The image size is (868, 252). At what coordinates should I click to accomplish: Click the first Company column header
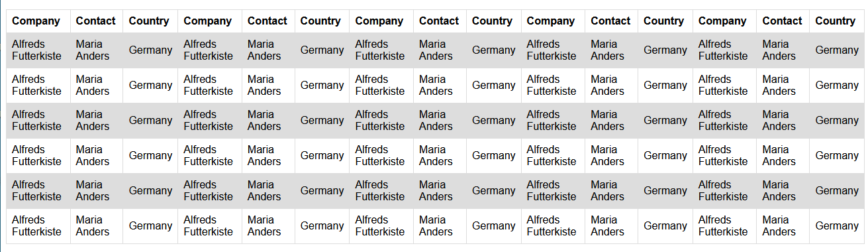pyautogui.click(x=36, y=21)
